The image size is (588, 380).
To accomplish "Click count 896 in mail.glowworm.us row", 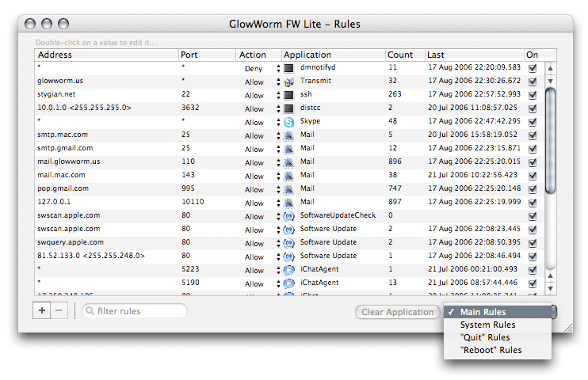I will pos(395,161).
